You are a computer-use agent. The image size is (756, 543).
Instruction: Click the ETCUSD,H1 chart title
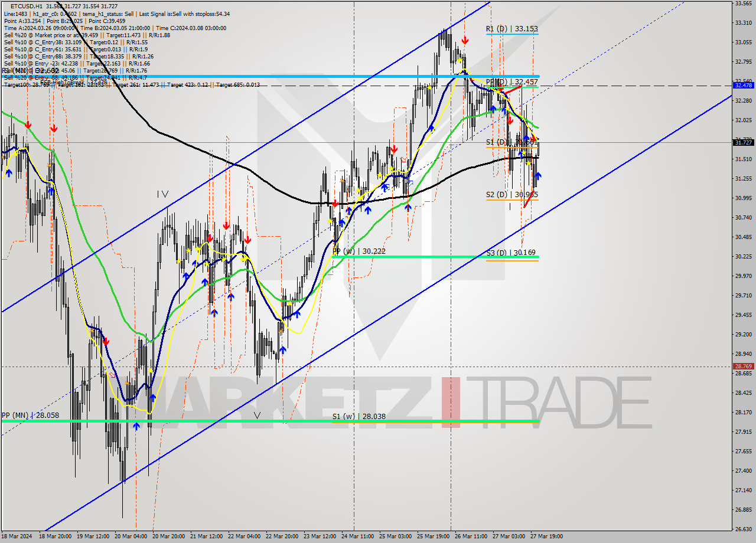tap(28, 6)
